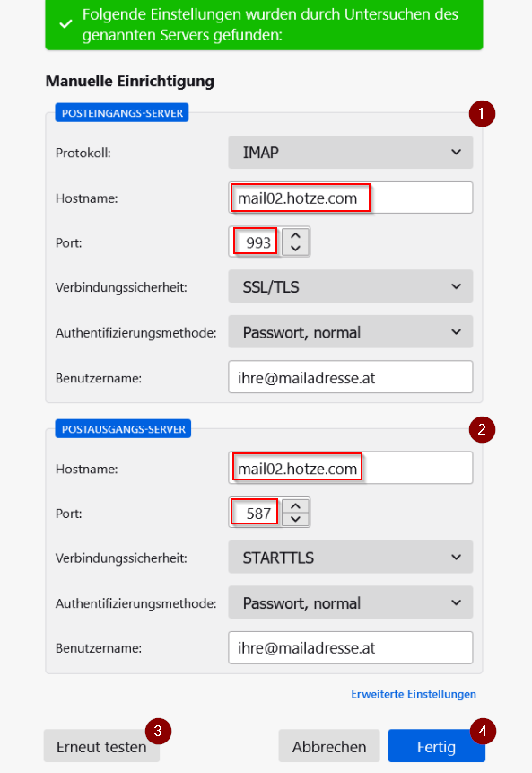Click the incoming username field
Viewport: 532px width, 773px height.
350,377
